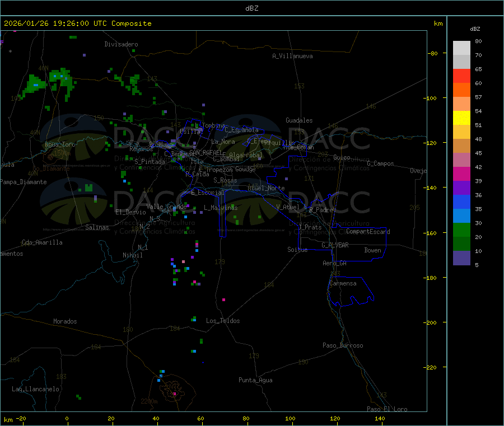Click the Guico map label

coord(342,157)
